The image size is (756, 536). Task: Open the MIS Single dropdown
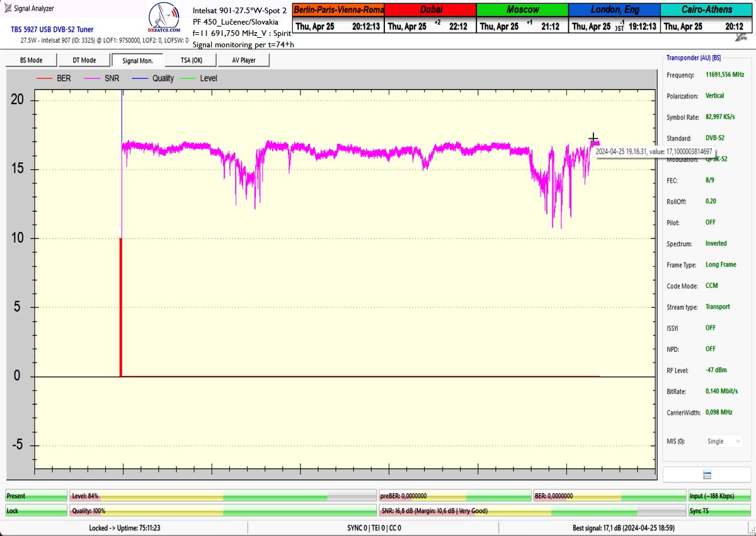pyautogui.click(x=723, y=441)
